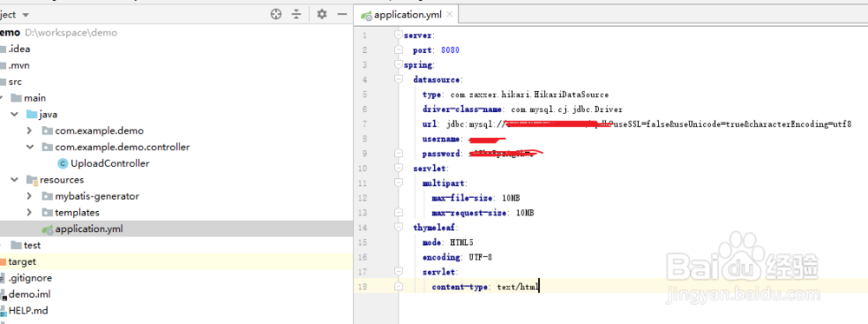Click the max-file-size 10MB line

point(476,198)
